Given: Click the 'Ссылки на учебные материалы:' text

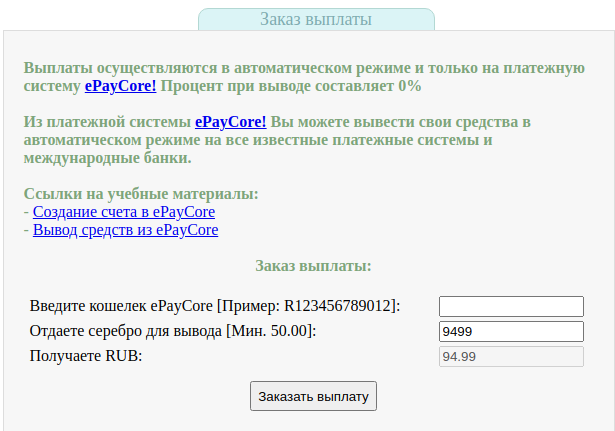Looking at the screenshot, I should 141,194.
